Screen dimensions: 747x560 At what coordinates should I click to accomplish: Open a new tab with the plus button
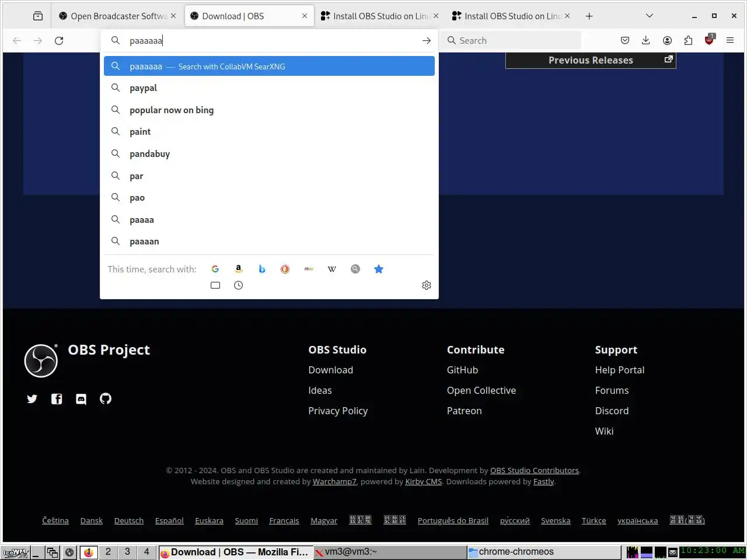(589, 16)
